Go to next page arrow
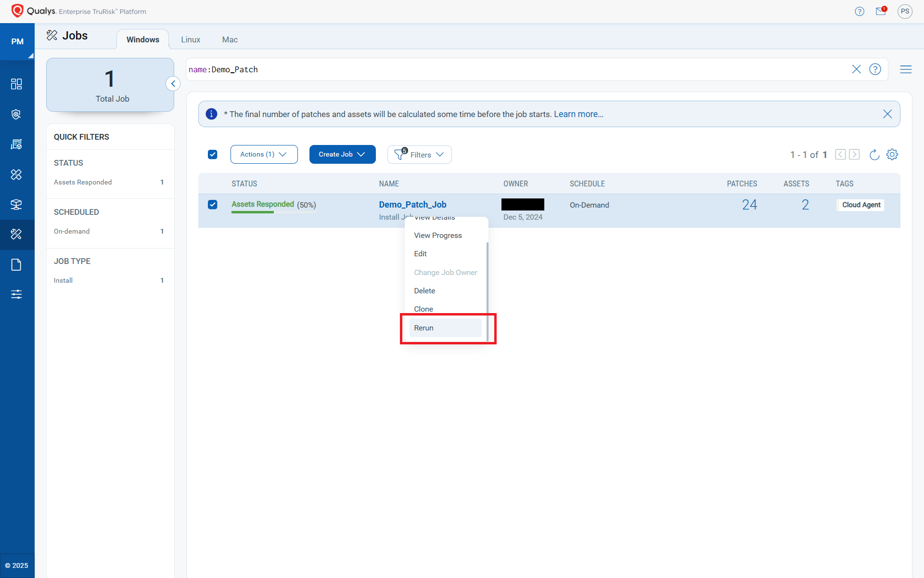This screenshot has height=578, width=924. (854, 155)
